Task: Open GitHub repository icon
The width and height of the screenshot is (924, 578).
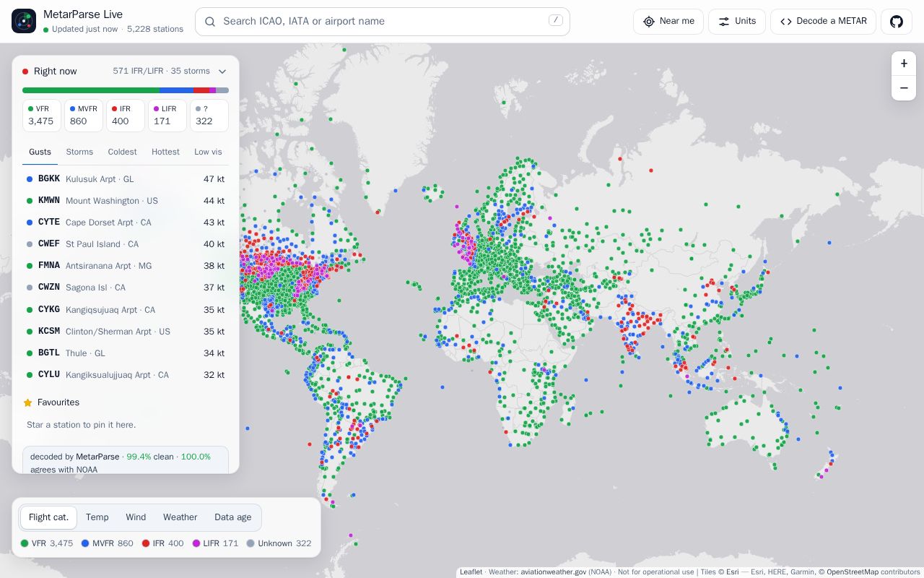Action: [x=897, y=22]
